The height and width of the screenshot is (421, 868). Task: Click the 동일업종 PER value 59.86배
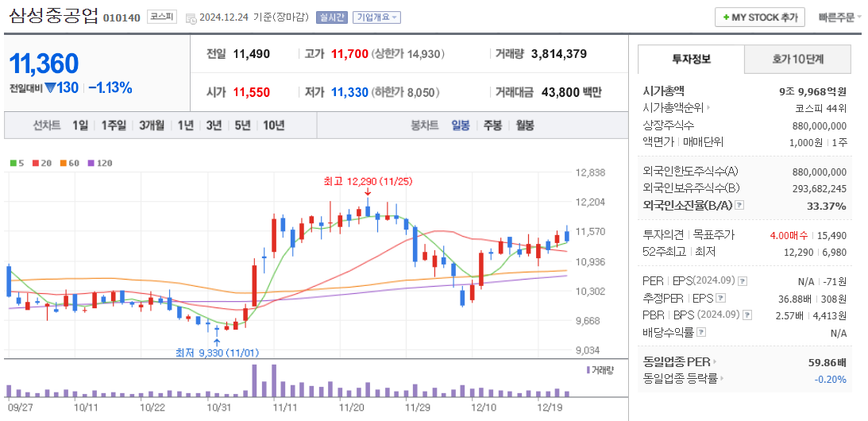pyautogui.click(x=827, y=363)
